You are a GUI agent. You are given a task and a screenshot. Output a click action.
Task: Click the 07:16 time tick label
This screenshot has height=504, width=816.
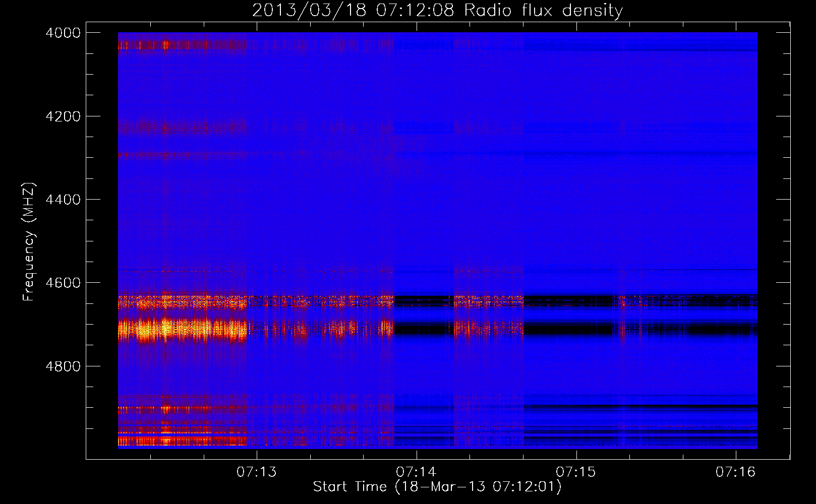click(736, 472)
